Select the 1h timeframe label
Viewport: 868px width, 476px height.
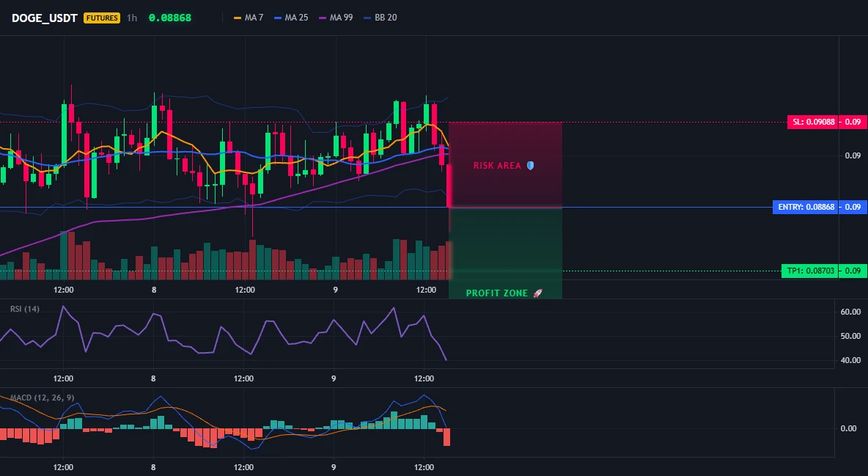point(132,18)
